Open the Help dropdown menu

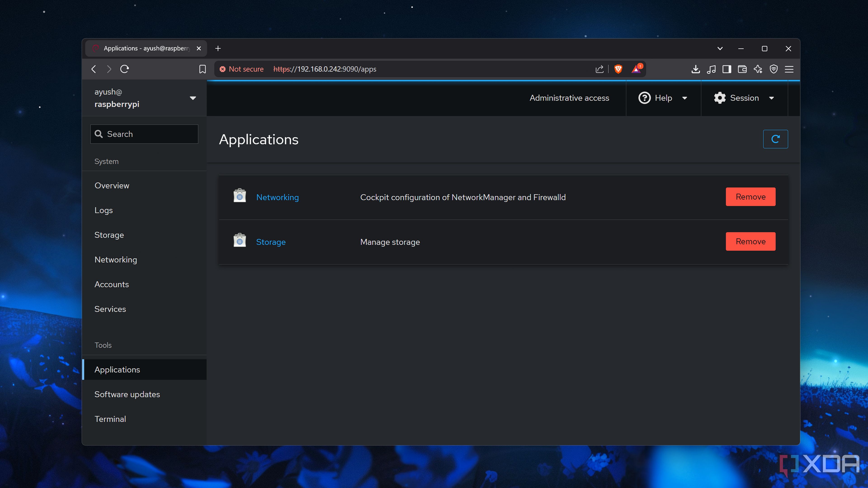[x=663, y=98]
